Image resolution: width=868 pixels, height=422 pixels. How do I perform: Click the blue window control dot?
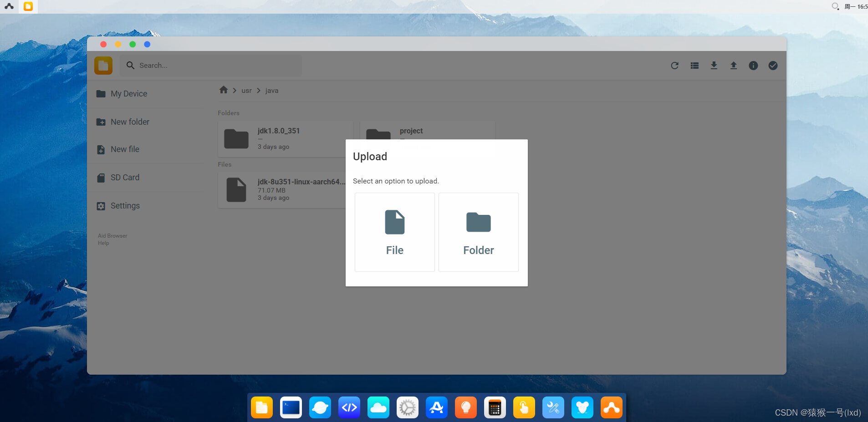[x=147, y=44]
